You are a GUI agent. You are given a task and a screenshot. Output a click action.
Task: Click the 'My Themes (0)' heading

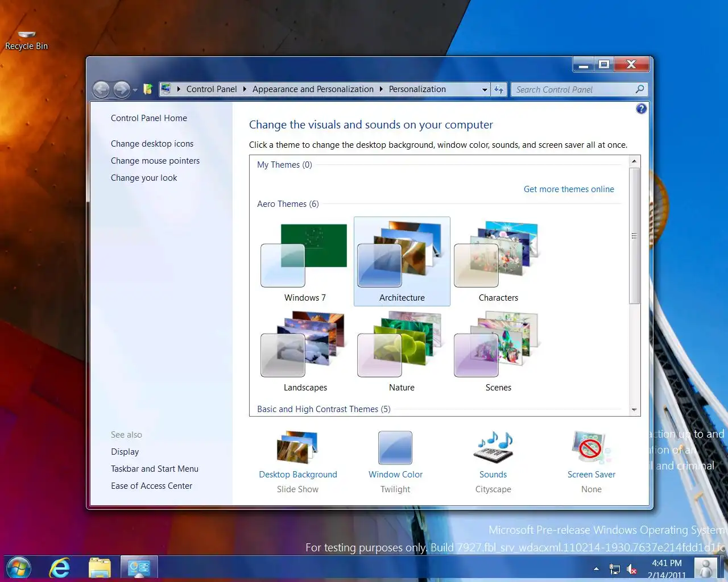pyautogui.click(x=284, y=165)
